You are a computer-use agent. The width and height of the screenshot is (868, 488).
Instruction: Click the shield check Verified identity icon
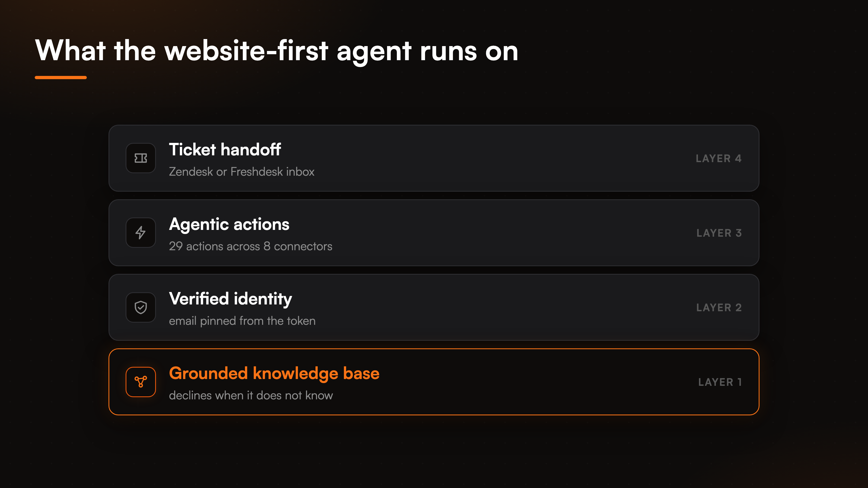coord(141,307)
